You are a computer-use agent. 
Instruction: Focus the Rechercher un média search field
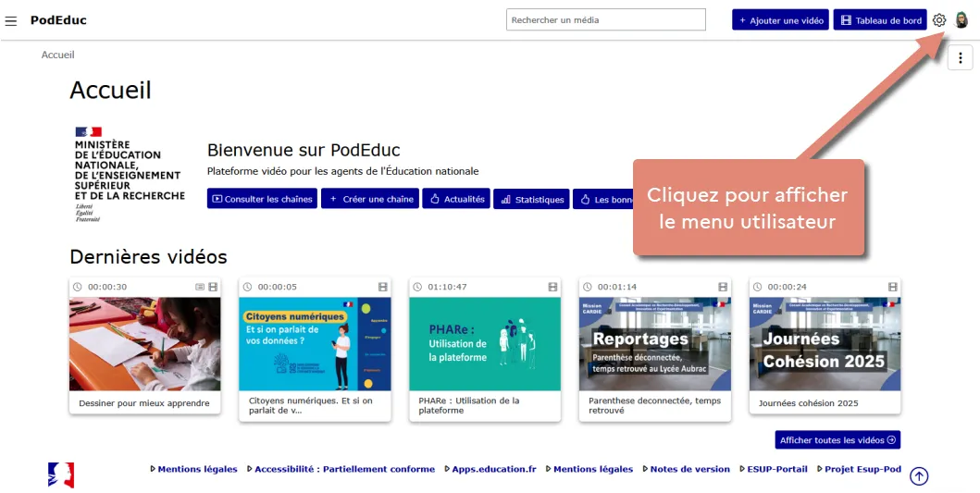[x=605, y=20]
